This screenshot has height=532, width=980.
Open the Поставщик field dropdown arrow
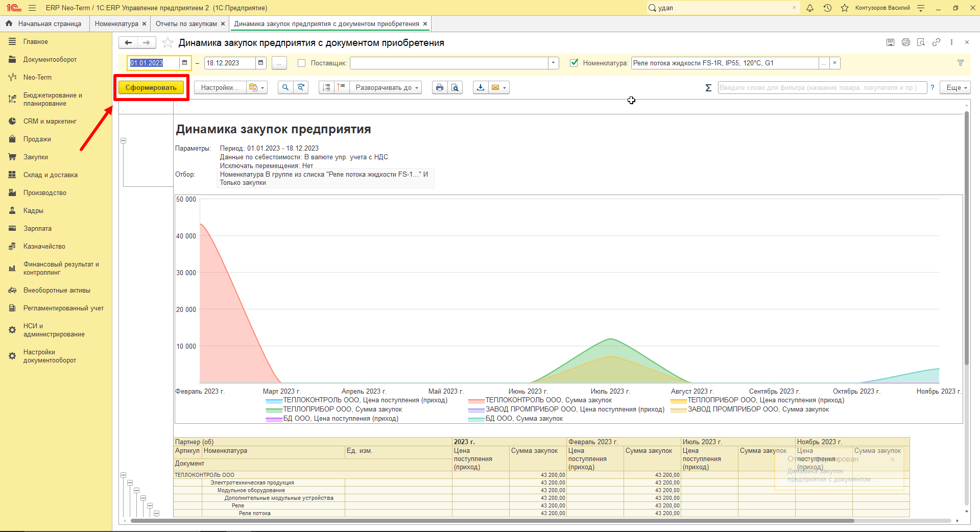pyautogui.click(x=554, y=63)
